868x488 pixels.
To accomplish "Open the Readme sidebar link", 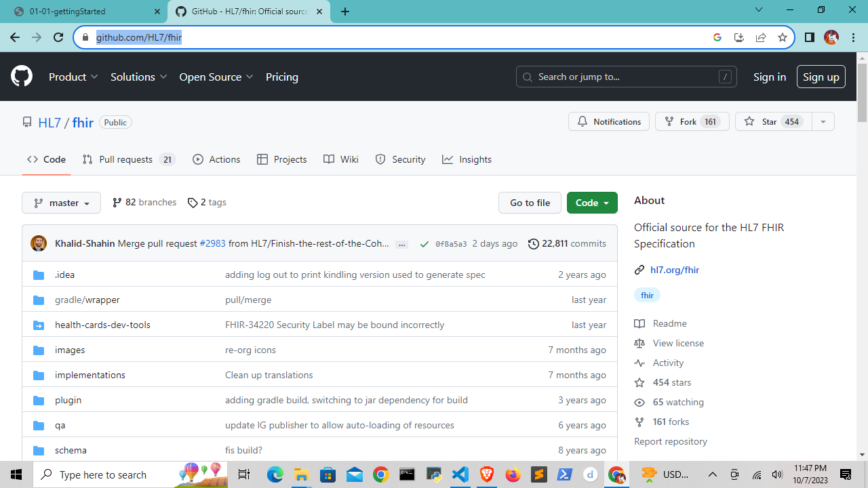I will click(660, 323).
